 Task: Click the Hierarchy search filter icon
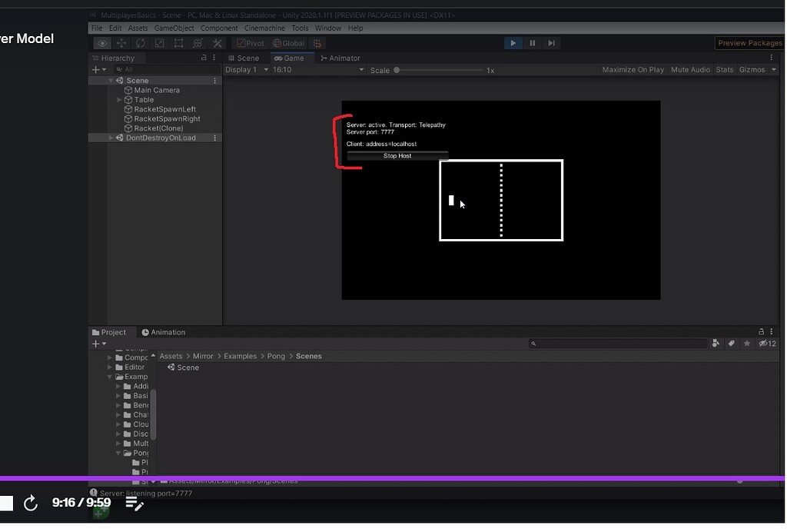pyautogui.click(x=119, y=69)
